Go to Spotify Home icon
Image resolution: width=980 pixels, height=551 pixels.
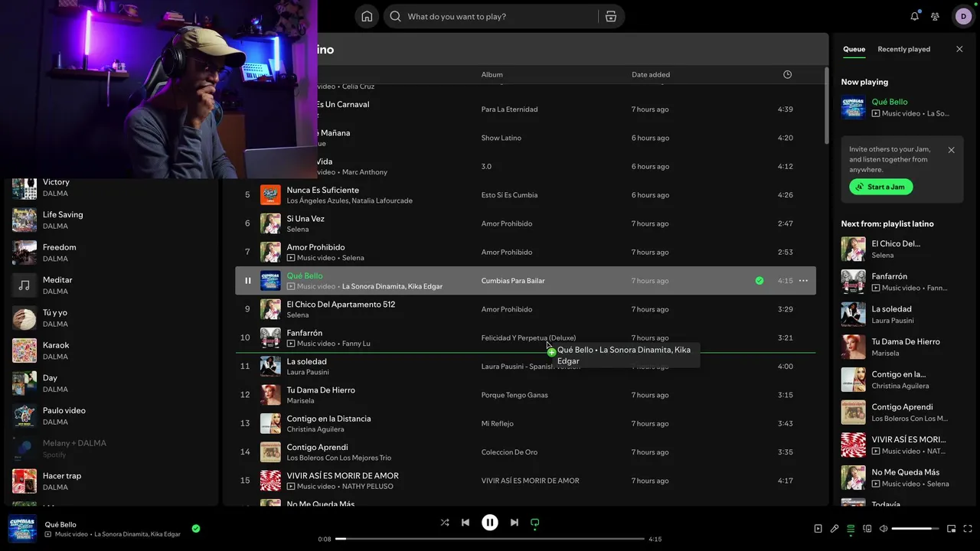click(367, 16)
